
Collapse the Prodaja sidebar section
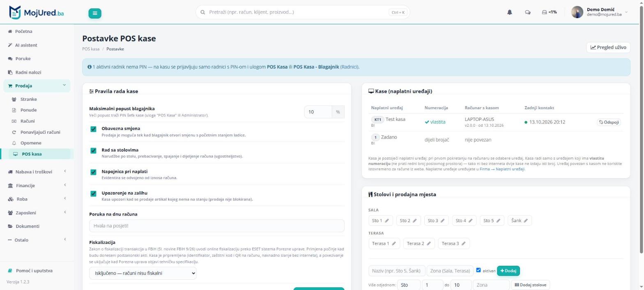tap(37, 86)
